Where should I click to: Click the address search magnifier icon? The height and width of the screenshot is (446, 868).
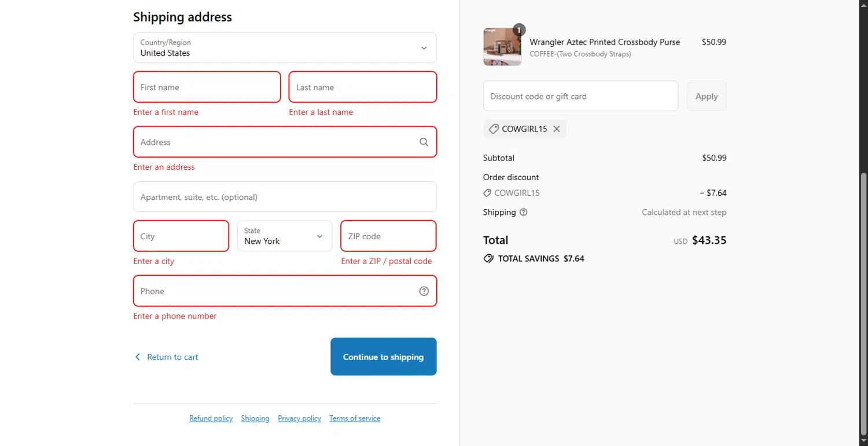coord(424,142)
